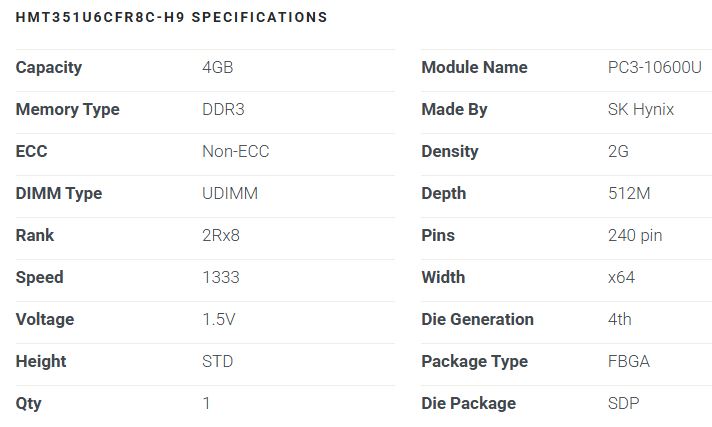Select the SDP die package value
712x427 pixels.
pyautogui.click(x=624, y=404)
